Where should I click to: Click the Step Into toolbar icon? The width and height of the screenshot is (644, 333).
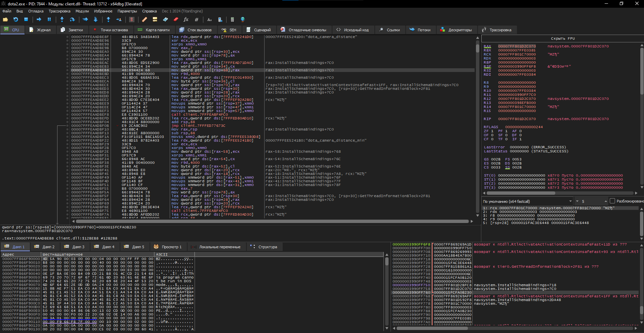coord(62,20)
